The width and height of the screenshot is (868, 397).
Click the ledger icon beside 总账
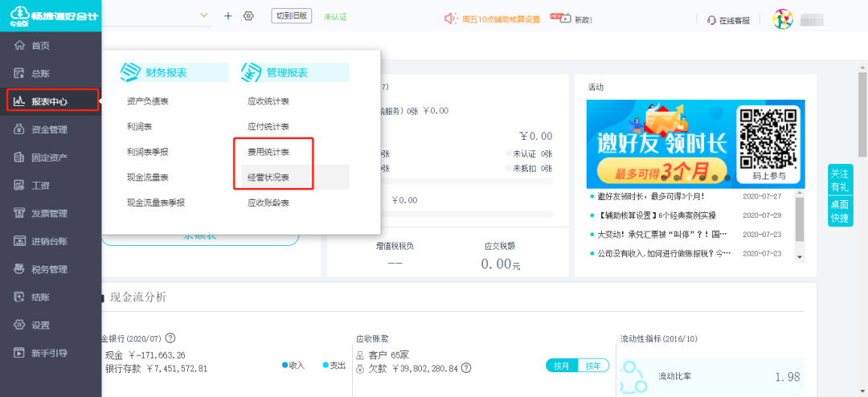pos(20,74)
